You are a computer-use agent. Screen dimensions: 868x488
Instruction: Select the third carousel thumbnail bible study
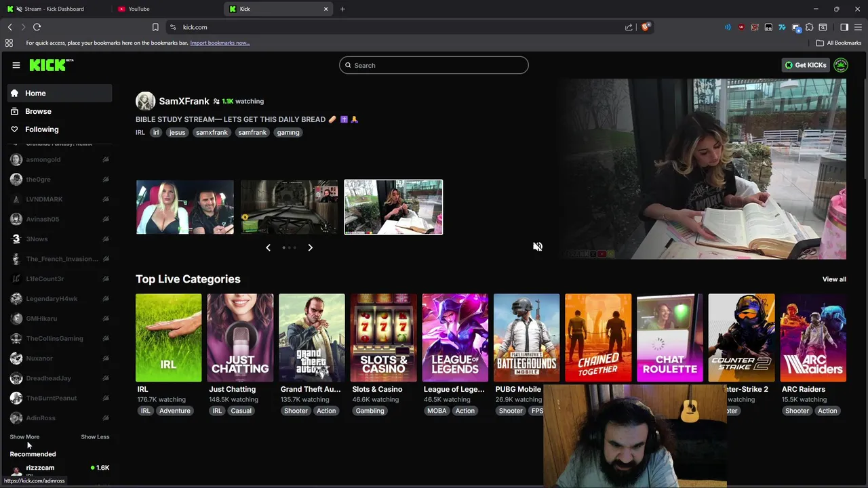click(393, 207)
